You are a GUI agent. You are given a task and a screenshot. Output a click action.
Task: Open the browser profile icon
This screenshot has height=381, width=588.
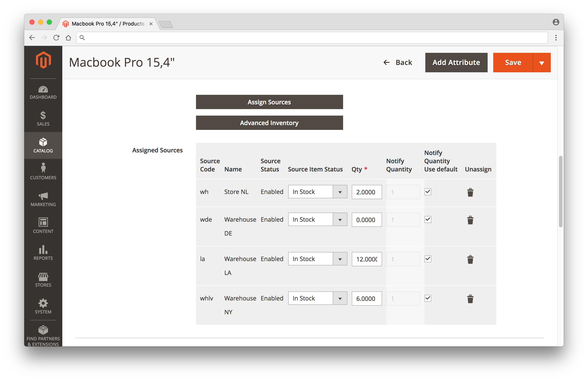click(556, 22)
